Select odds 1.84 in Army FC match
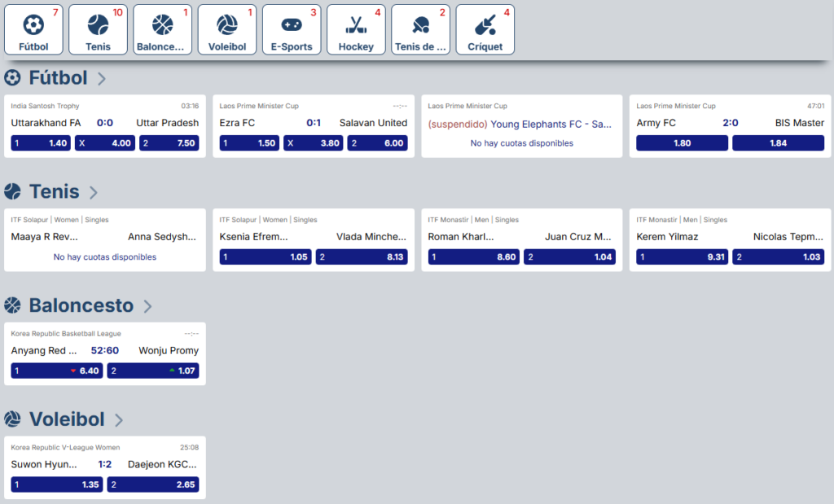834x504 pixels. pyautogui.click(x=778, y=143)
